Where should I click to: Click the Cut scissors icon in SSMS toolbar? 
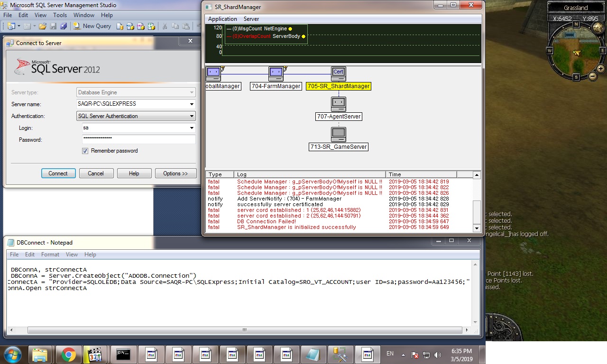165,26
